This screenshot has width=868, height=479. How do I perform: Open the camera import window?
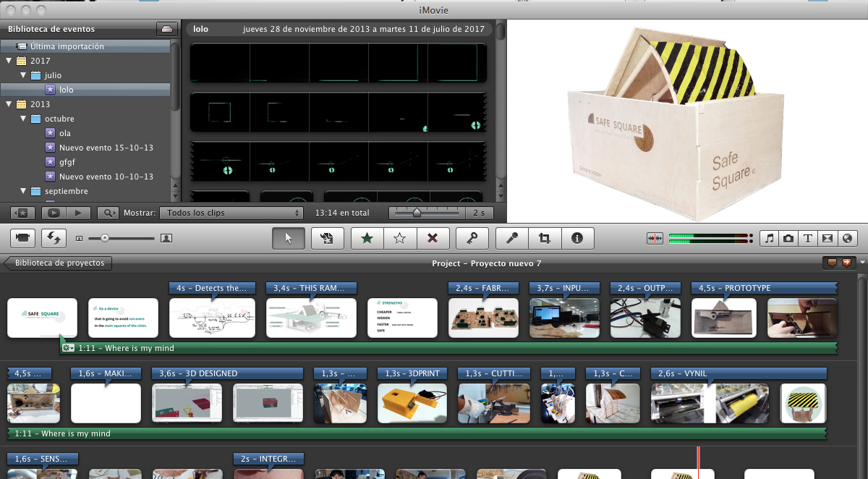[x=24, y=237]
